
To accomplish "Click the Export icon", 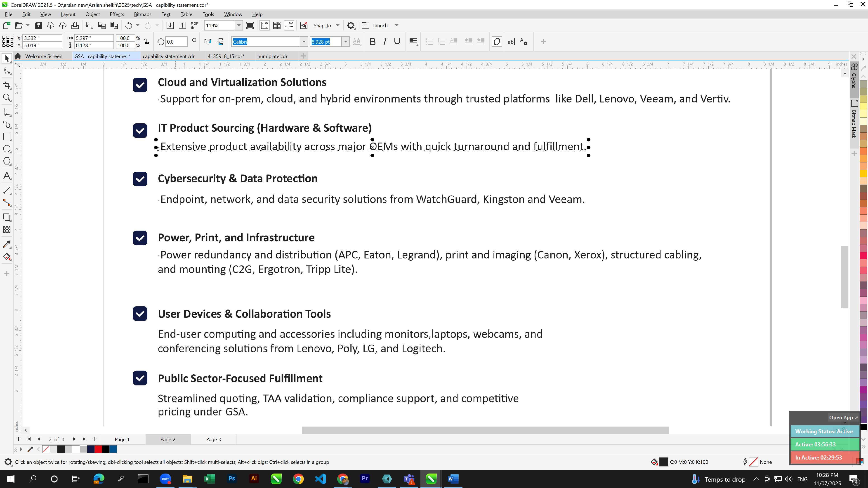I will point(182,25).
